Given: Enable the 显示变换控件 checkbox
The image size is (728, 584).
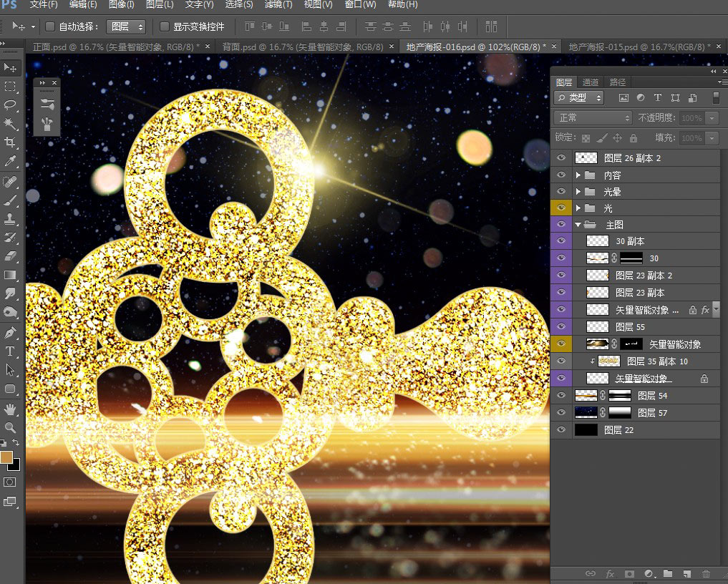Looking at the screenshot, I should pos(164,26).
